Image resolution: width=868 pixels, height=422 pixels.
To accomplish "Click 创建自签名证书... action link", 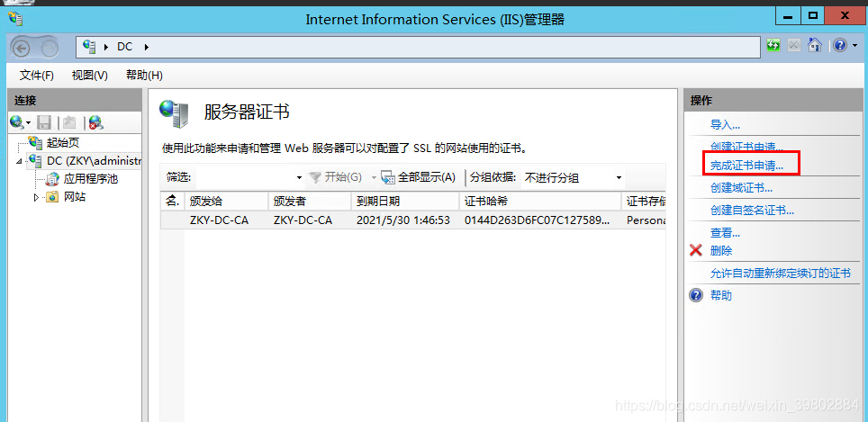I will click(753, 211).
